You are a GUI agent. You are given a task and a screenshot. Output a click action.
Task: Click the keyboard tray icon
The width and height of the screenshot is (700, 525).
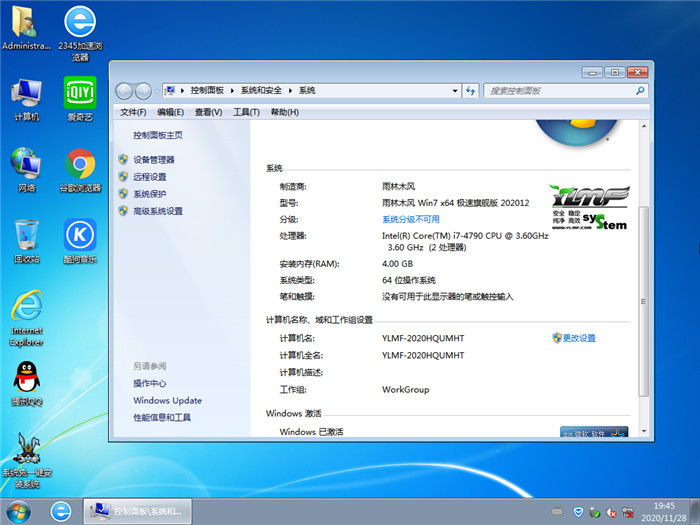557,512
